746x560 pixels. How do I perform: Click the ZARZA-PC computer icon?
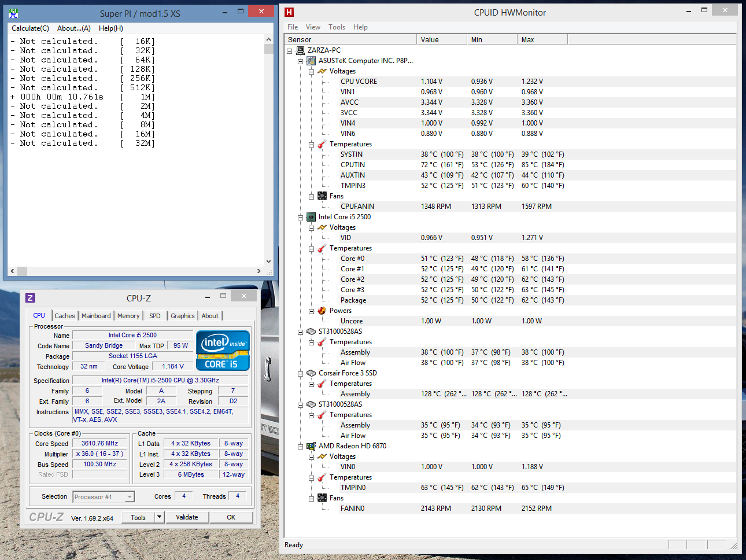click(x=300, y=50)
